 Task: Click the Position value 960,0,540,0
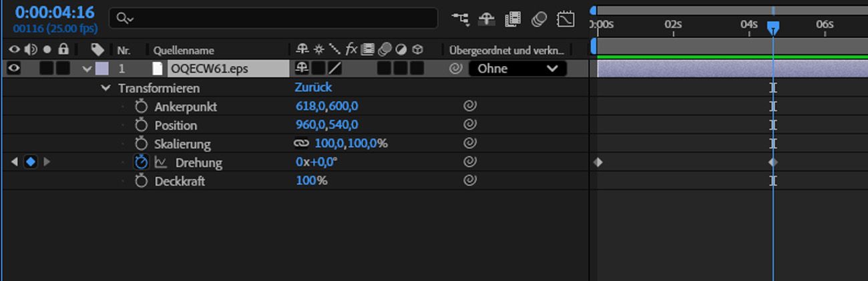(327, 125)
